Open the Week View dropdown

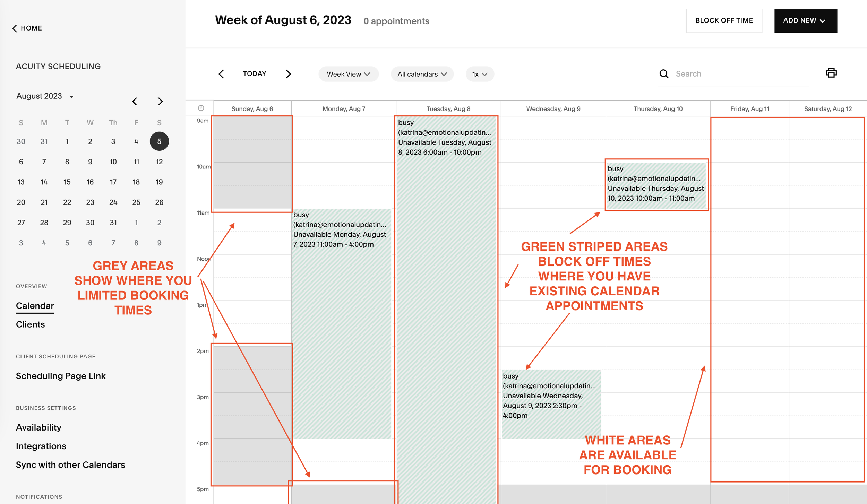pyautogui.click(x=348, y=74)
